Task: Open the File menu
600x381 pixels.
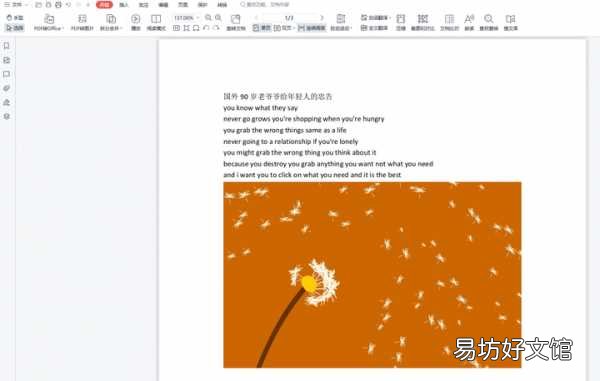Action: tap(13, 5)
